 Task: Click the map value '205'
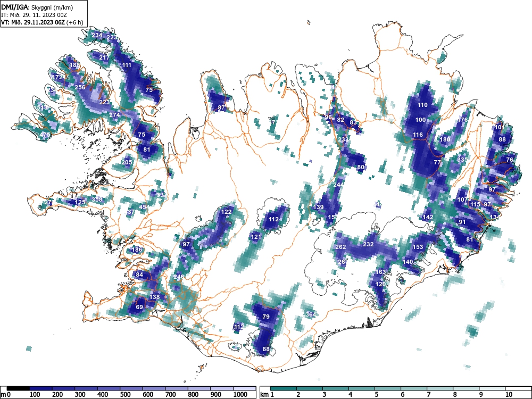tap(127, 162)
